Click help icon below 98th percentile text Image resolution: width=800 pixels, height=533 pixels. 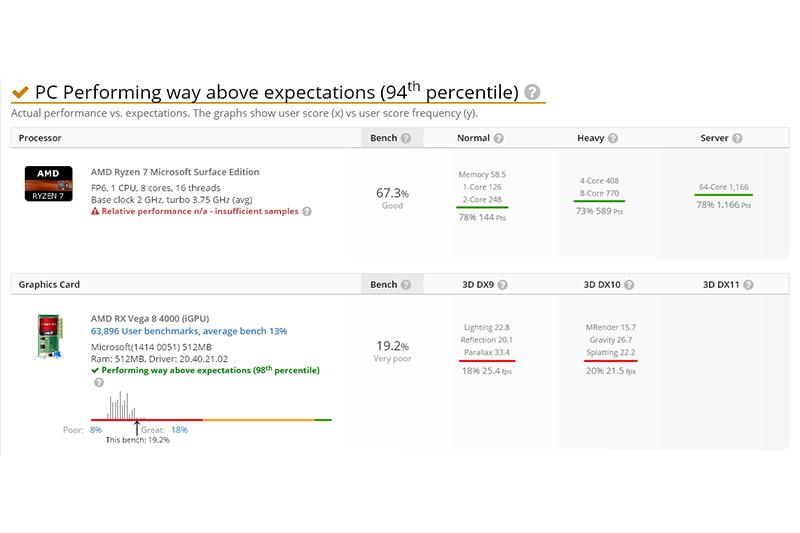click(x=97, y=382)
